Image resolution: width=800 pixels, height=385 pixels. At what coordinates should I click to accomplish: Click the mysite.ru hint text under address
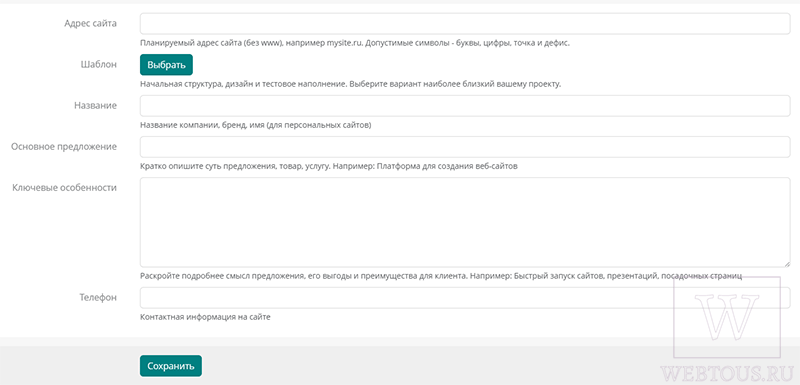point(355,43)
